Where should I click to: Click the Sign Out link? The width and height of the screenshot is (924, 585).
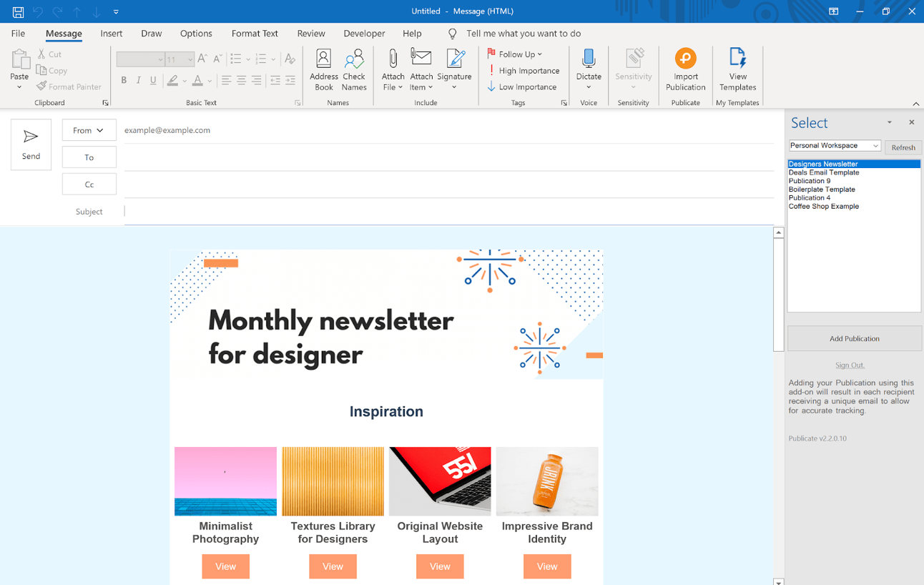click(x=850, y=365)
